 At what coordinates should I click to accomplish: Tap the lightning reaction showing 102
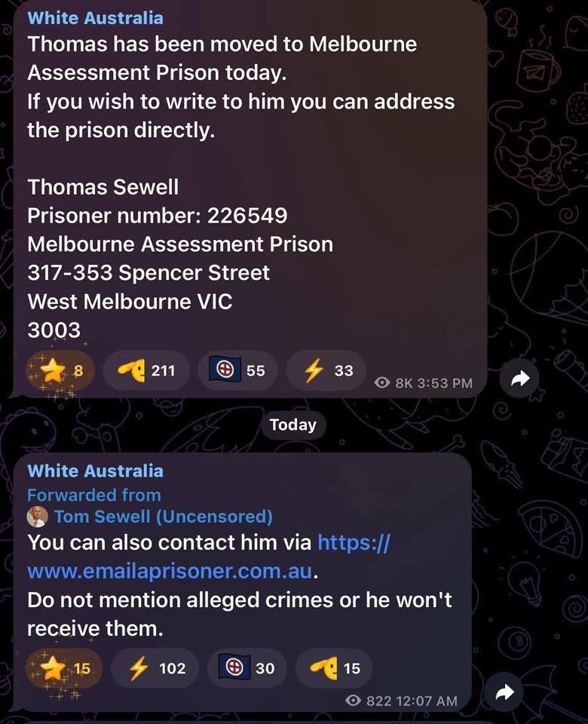coord(155,668)
